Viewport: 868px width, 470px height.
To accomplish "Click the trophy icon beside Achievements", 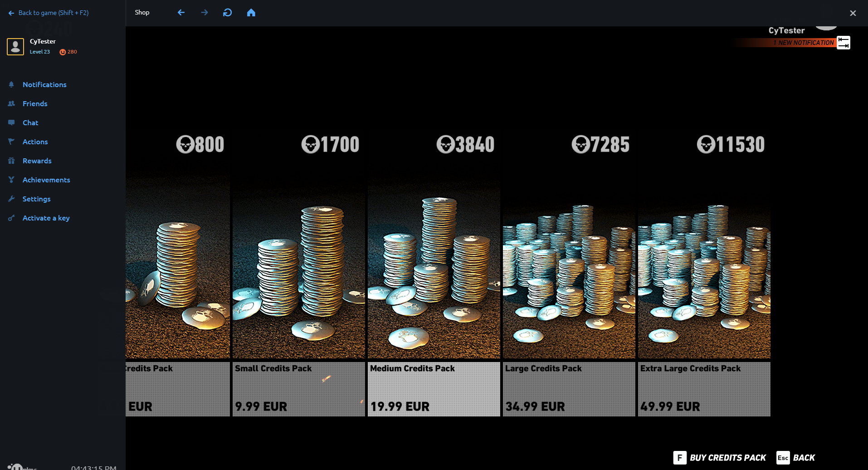I will point(11,180).
